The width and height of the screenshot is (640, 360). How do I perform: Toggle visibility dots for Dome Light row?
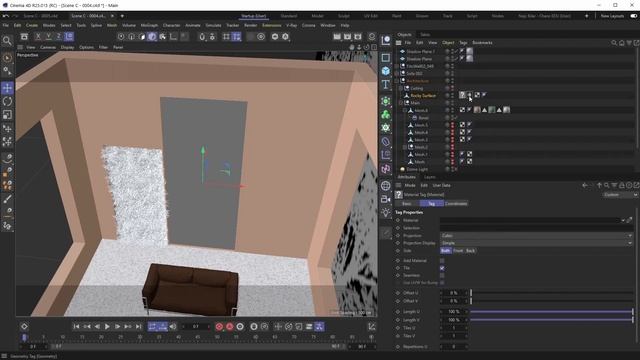pyautogui.click(x=452, y=169)
